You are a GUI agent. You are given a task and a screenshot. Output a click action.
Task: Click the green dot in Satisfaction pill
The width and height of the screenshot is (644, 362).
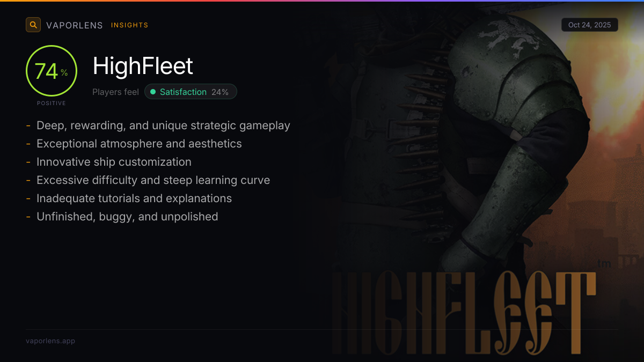coord(153,92)
